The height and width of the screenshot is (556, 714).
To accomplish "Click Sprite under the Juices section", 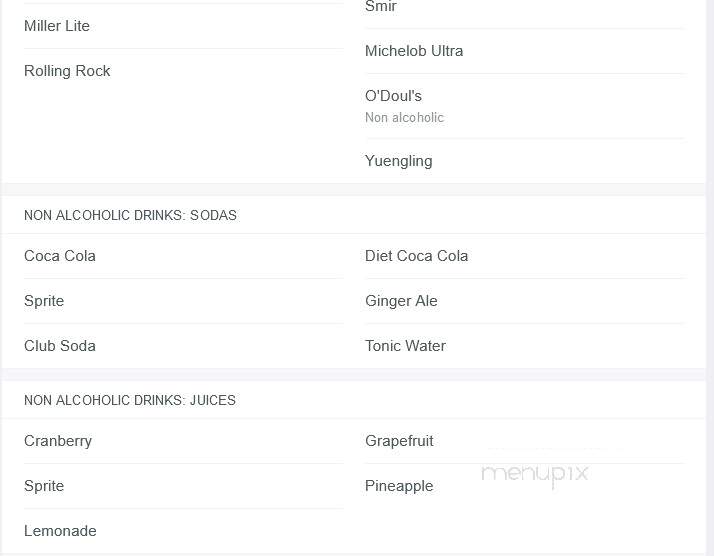I will pos(44,486).
